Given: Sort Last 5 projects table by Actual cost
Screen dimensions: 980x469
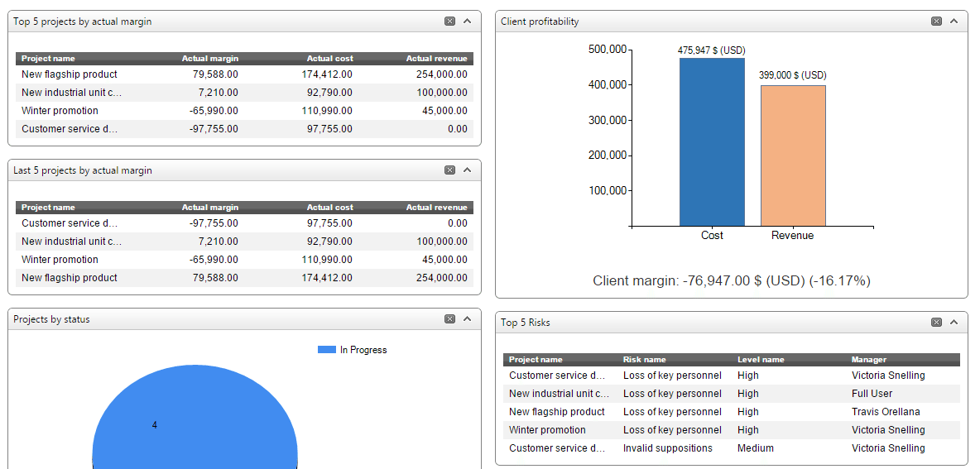Looking at the screenshot, I should (x=330, y=208).
